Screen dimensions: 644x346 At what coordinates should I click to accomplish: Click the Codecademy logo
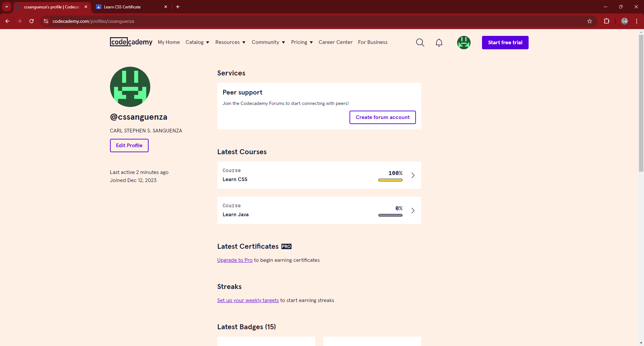click(131, 42)
